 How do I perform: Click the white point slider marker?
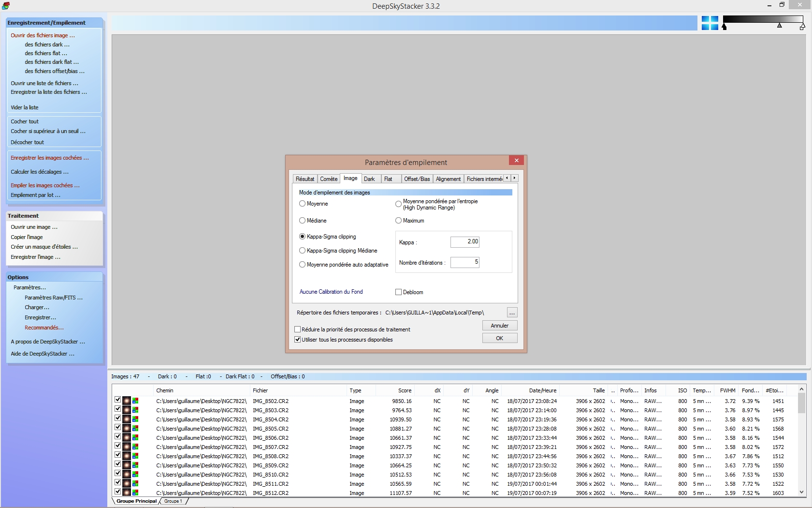(802, 27)
